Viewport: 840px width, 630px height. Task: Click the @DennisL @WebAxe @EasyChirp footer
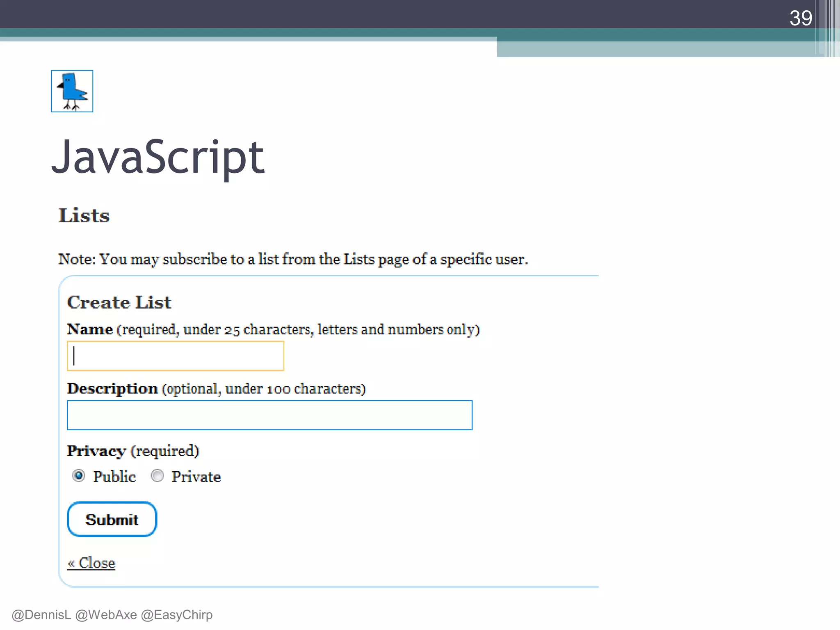click(112, 614)
